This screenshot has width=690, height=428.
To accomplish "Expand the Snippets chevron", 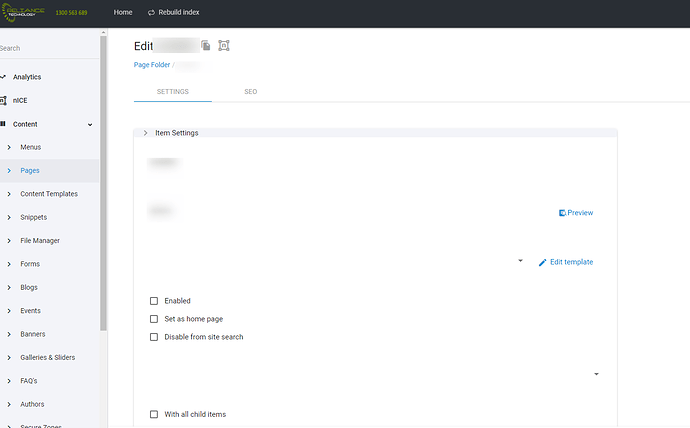I will point(9,217).
